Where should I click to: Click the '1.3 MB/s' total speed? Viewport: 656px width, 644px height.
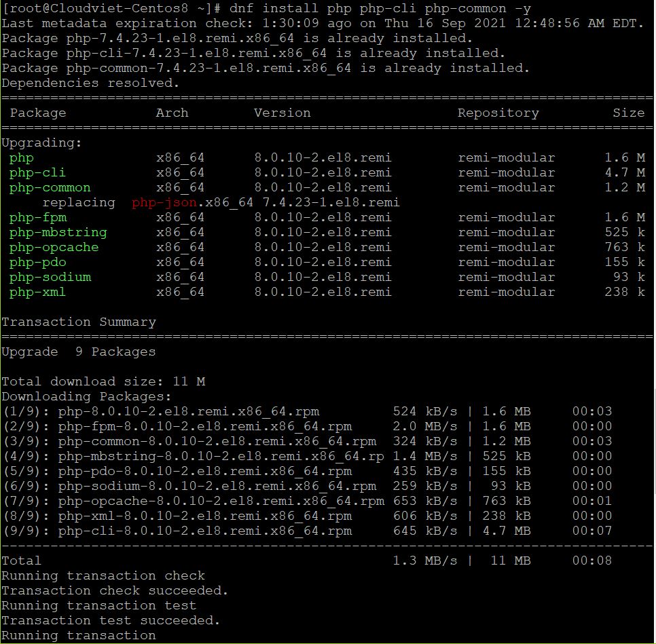425,561
